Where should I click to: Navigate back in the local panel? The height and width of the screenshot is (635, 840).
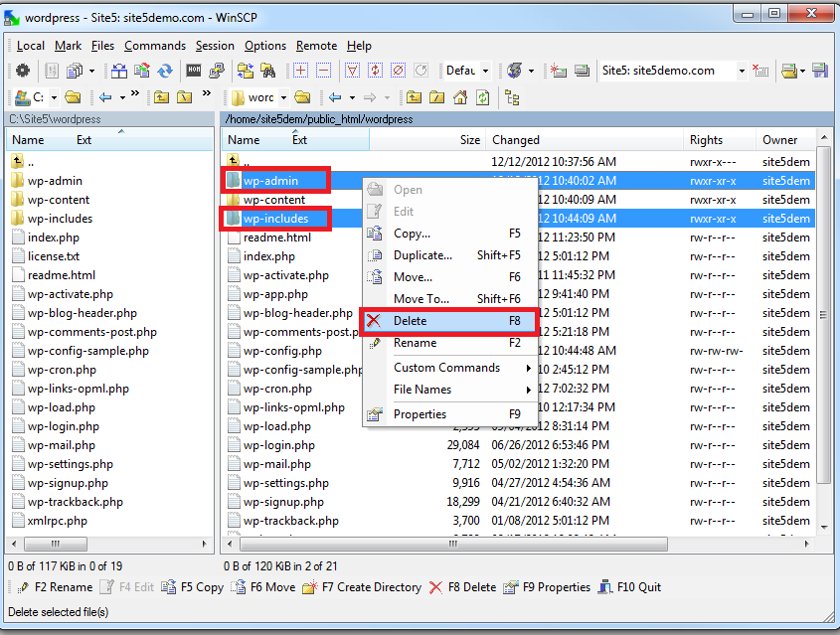tap(106, 96)
